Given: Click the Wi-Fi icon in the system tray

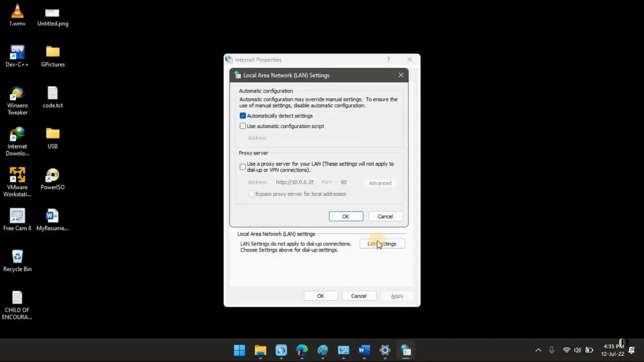Looking at the screenshot, I should [x=567, y=350].
